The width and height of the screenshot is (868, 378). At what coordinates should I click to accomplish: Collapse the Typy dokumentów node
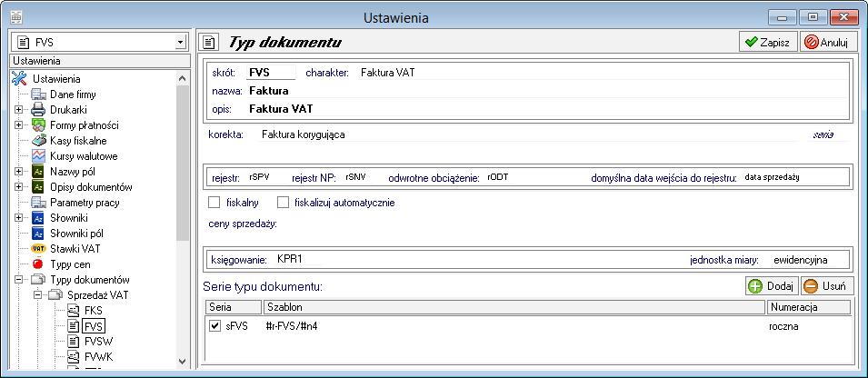pyautogui.click(x=18, y=280)
